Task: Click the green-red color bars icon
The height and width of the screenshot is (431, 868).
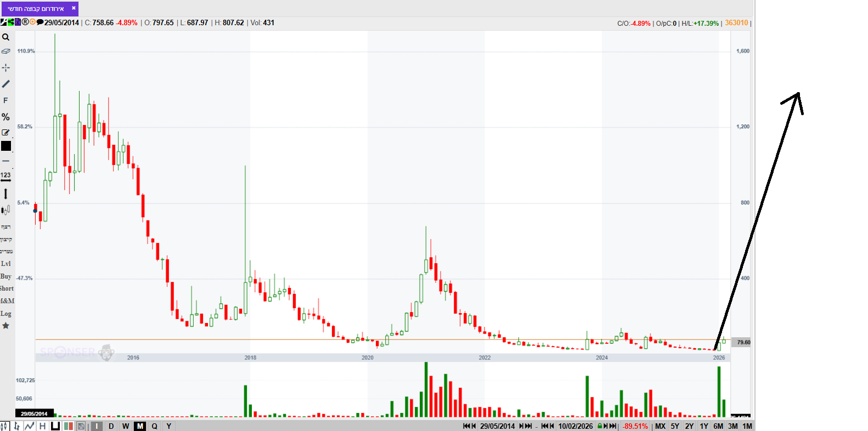Action: point(69,426)
